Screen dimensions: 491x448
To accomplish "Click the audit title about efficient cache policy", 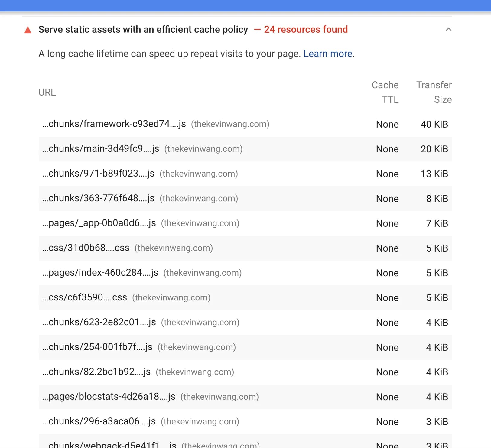I will pyautogui.click(x=143, y=29).
